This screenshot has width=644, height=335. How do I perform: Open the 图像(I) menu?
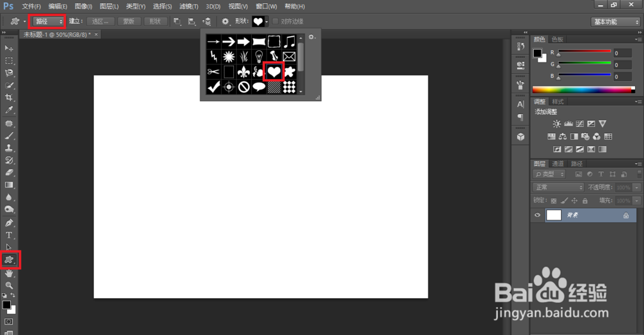pos(83,6)
